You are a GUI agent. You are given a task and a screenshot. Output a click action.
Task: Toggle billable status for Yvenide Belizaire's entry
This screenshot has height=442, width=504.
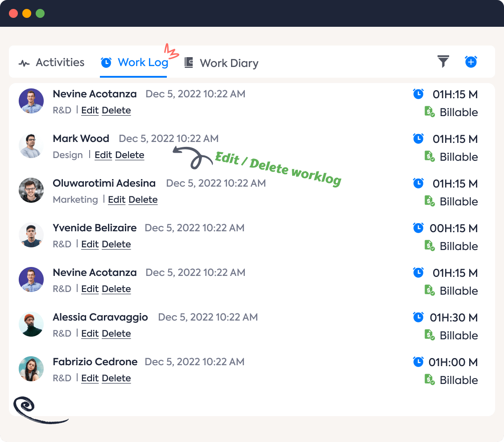[x=430, y=246]
